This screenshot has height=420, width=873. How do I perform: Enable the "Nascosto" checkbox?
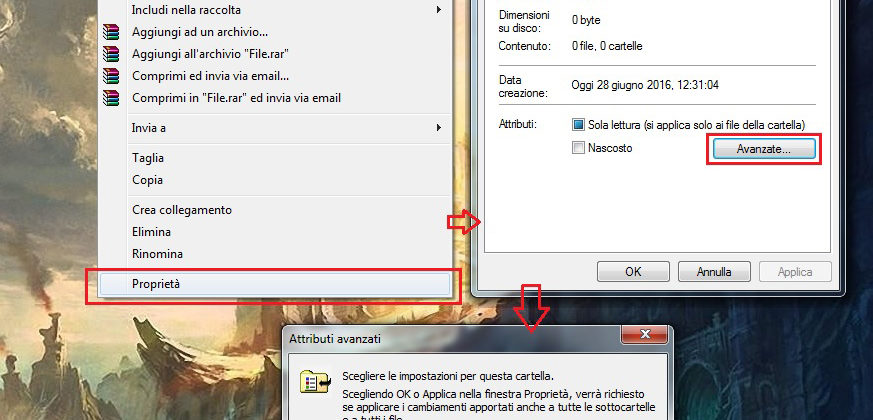click(x=578, y=148)
